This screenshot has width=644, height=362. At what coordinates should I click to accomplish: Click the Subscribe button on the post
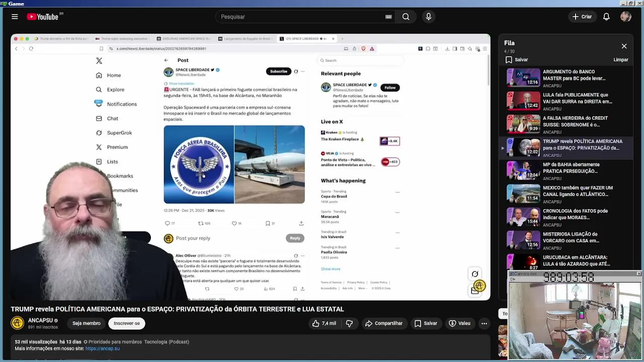tap(278, 71)
